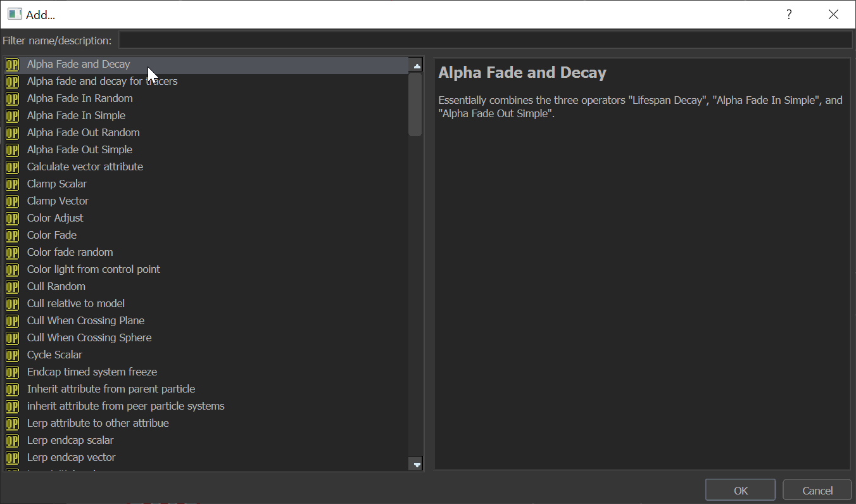The height and width of the screenshot is (504, 856).
Task: Click the list scrollbar up arrow
Action: click(x=417, y=65)
